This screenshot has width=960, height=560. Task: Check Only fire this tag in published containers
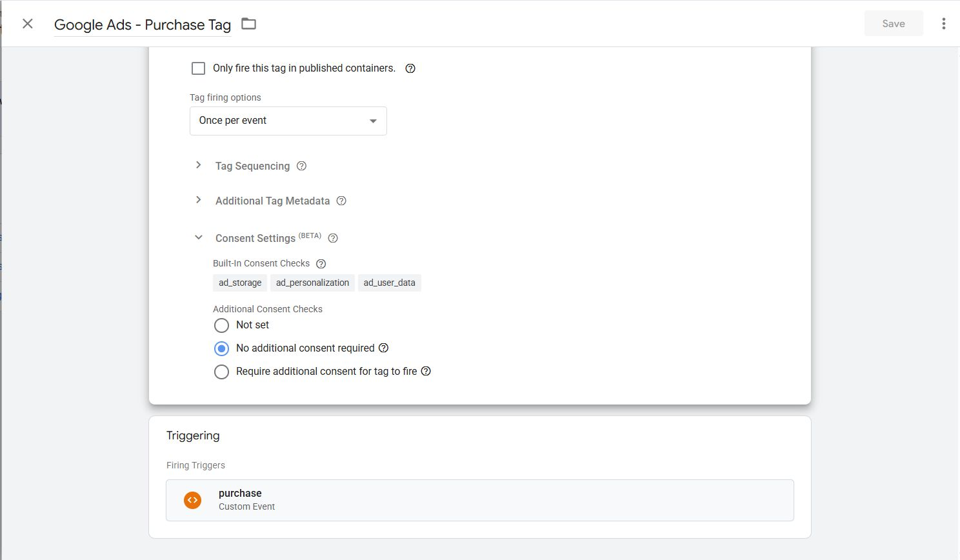click(x=198, y=68)
